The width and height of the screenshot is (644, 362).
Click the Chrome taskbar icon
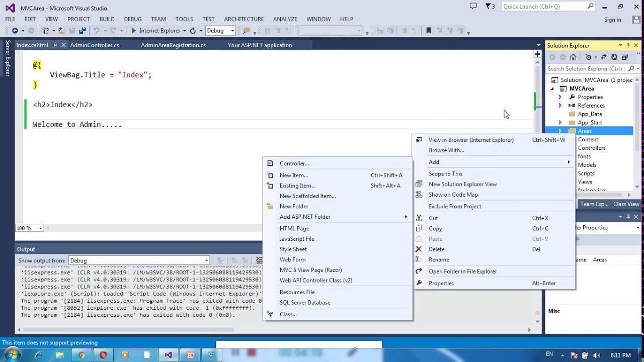click(x=82, y=355)
